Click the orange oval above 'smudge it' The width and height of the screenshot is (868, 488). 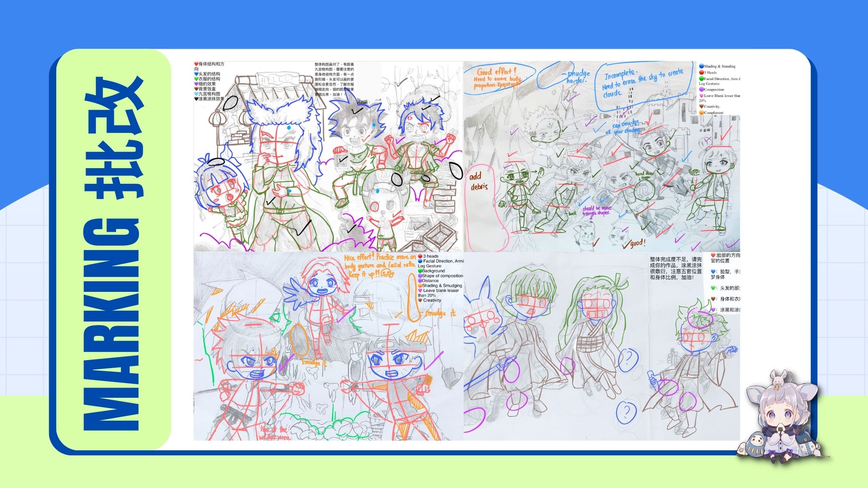click(x=300, y=340)
